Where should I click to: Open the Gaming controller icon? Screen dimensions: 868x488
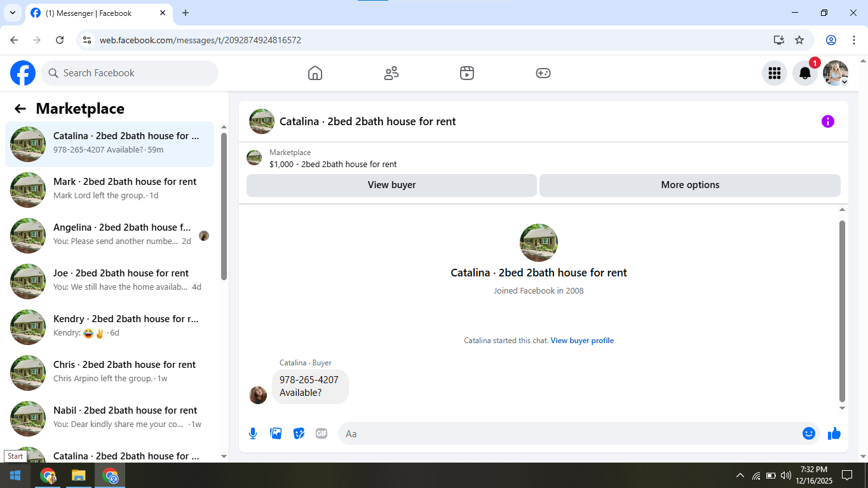pos(543,73)
